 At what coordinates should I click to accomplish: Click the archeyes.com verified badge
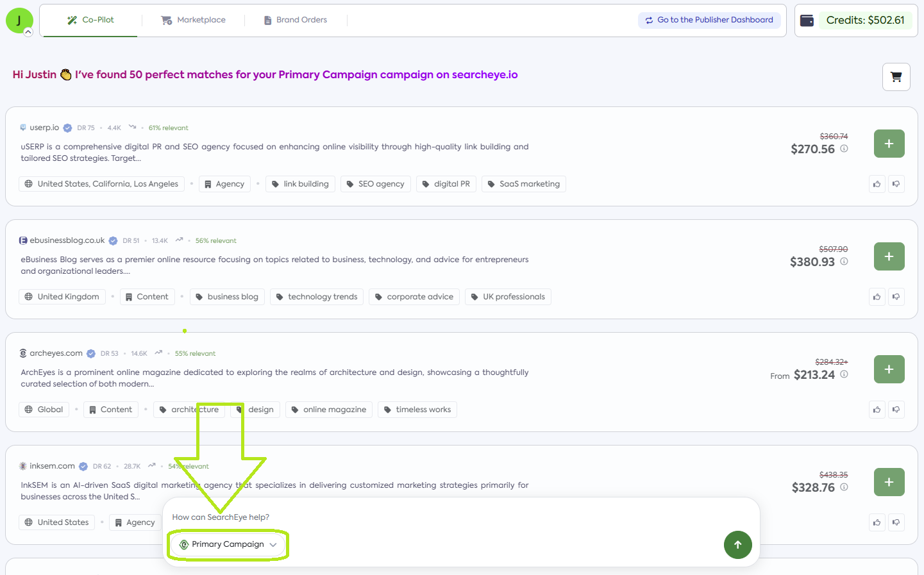(91, 354)
